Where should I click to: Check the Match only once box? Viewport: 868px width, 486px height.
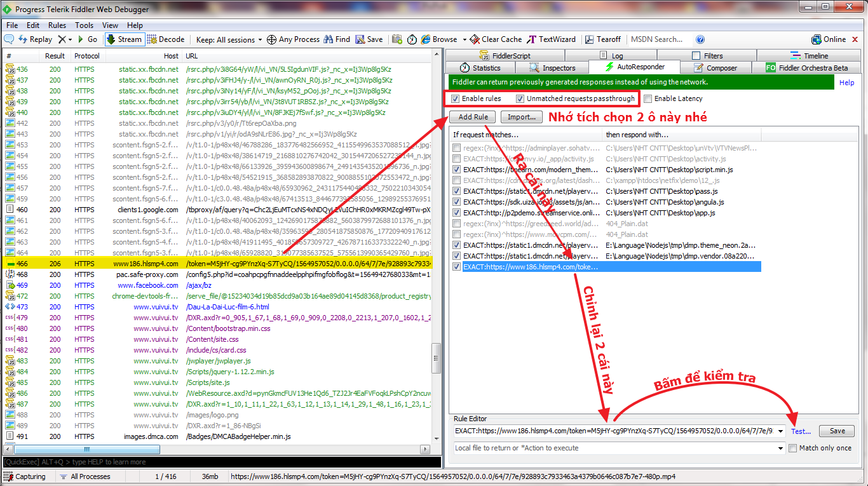[x=792, y=448]
